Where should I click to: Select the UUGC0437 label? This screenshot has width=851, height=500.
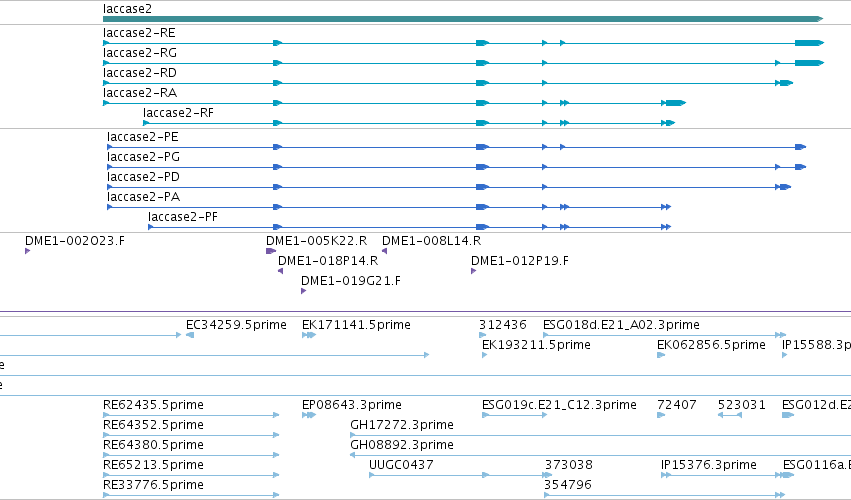click(401, 465)
